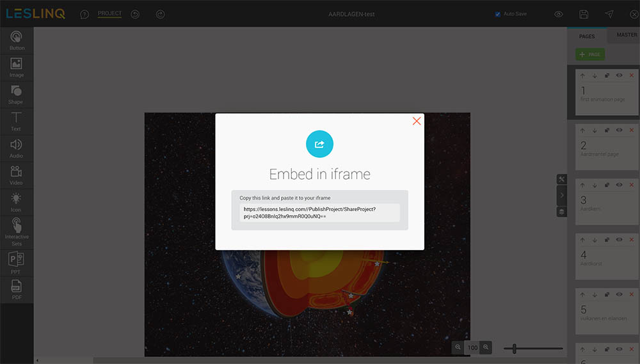Select the Icon tool with lightbulb
Viewport: 640px width, 364px height.
[x=17, y=202]
